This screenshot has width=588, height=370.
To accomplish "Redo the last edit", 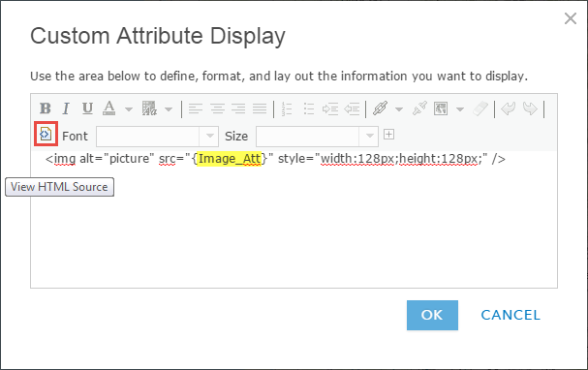I will (x=530, y=108).
